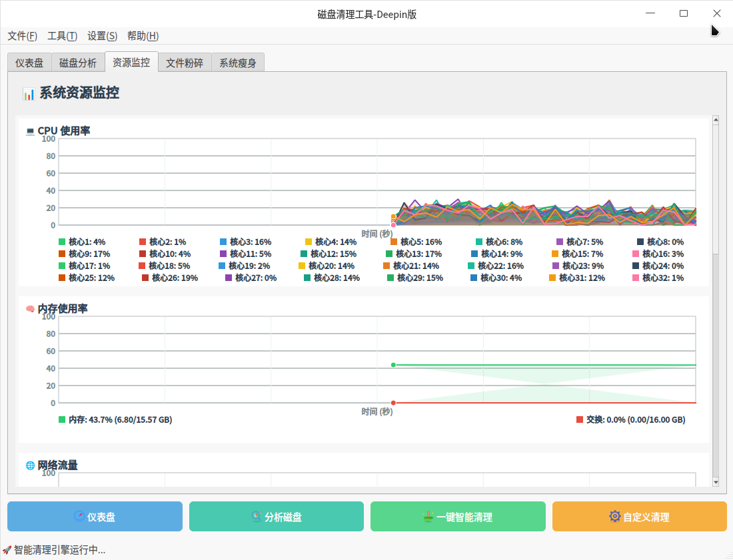Click the green 内存 legend color swatch
The height and width of the screenshot is (560, 733).
point(62,420)
